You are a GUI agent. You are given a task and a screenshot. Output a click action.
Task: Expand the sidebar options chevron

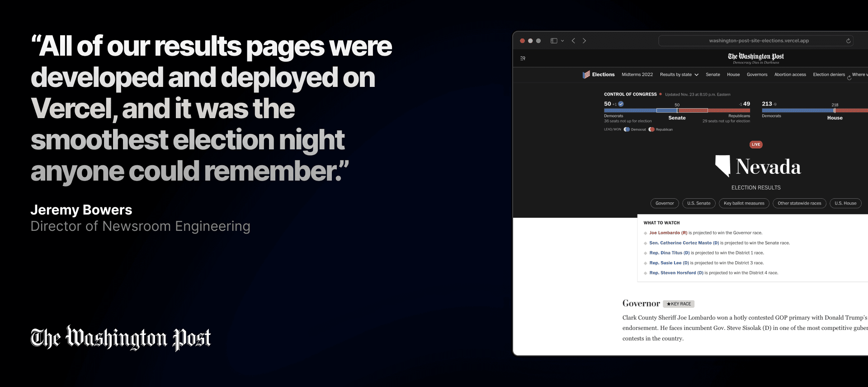pos(562,41)
